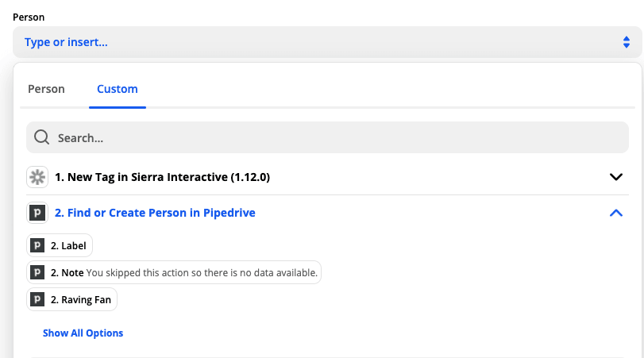Viewport: 644px width, 358px height.
Task: Insert the 2. Label option
Action: tap(68, 246)
